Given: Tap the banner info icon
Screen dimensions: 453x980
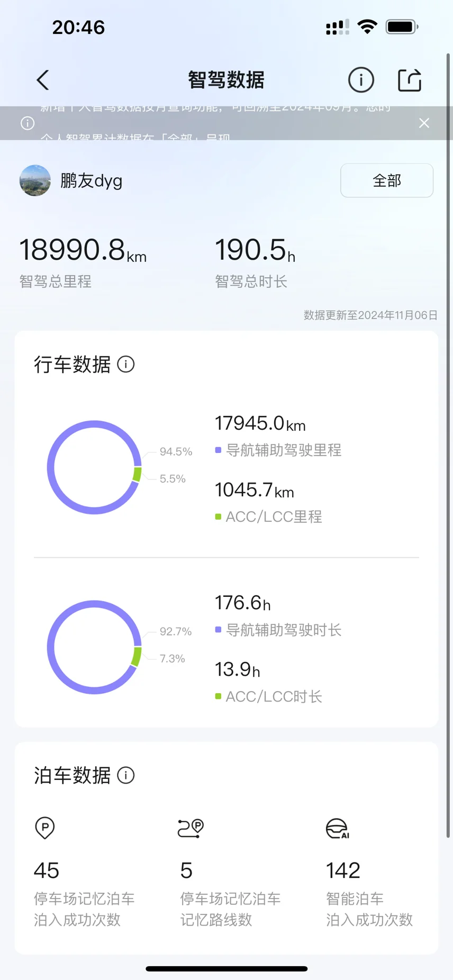Looking at the screenshot, I should click(x=28, y=123).
